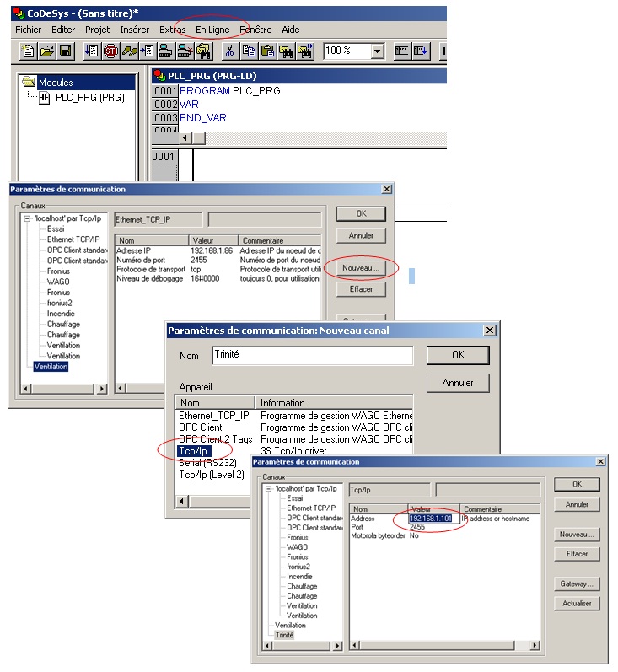
Task: Insert a network before with the ladder icon
Action: 401,51
